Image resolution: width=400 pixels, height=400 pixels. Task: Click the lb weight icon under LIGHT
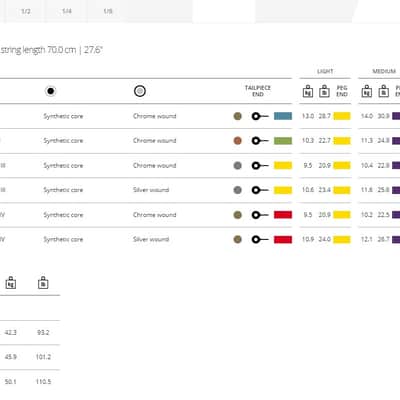pyautogui.click(x=324, y=91)
